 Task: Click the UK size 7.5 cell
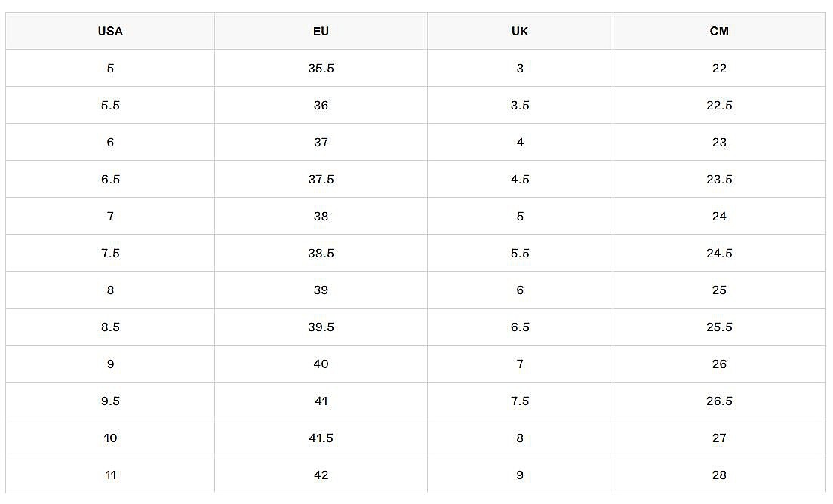pos(520,401)
